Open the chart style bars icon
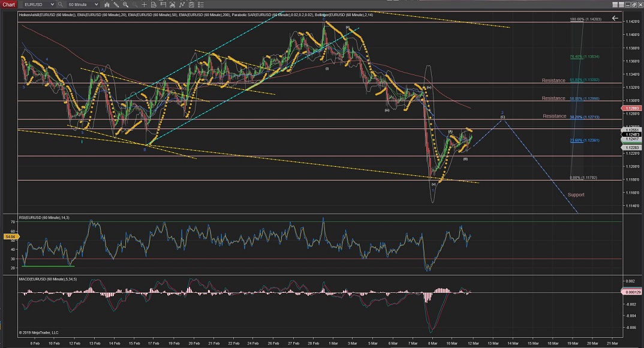The image size is (644, 348). click(x=107, y=5)
